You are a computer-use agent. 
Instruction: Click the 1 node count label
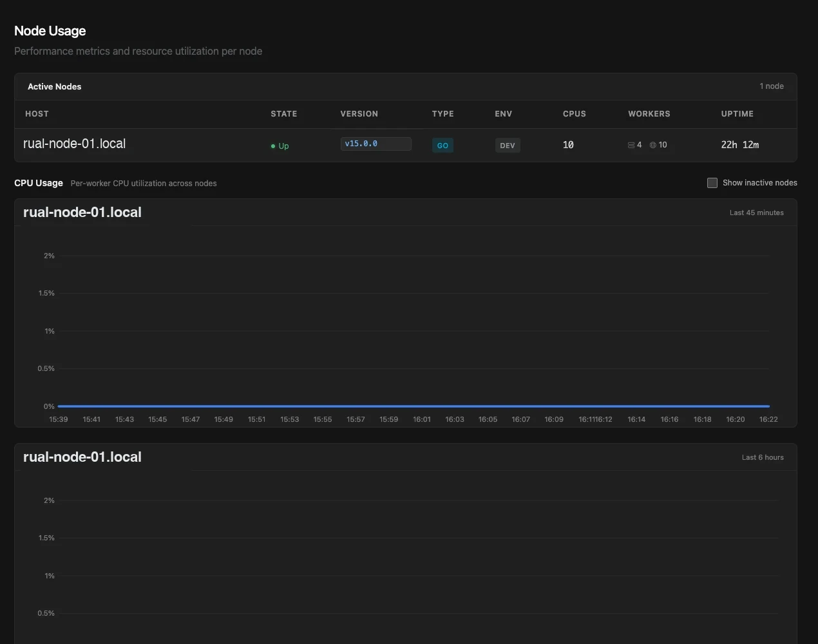click(772, 86)
